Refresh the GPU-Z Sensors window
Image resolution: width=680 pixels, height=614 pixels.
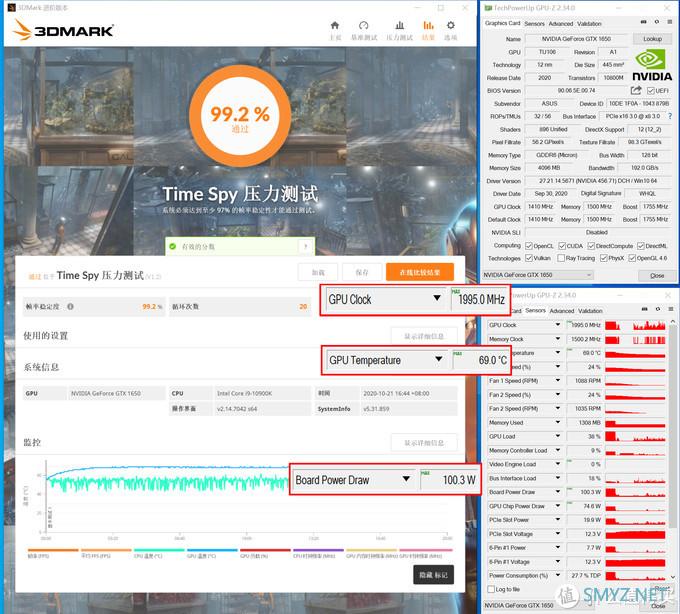tap(658, 309)
